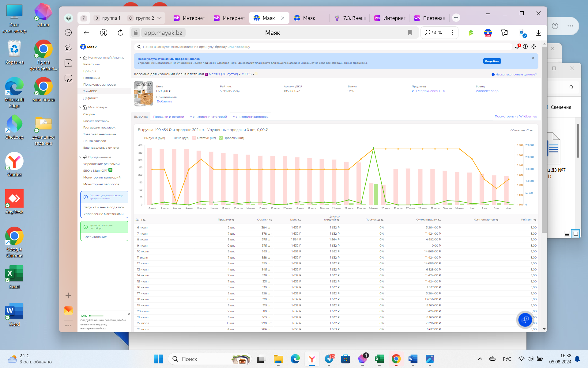Switch to the Мониторинг запросов tab

(x=250, y=117)
